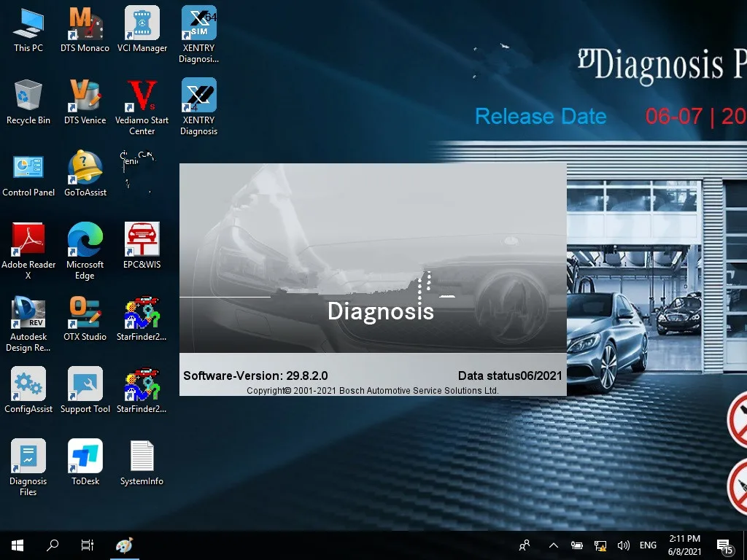Open the Windows Start menu
This screenshot has width=747, height=560.
point(18,545)
